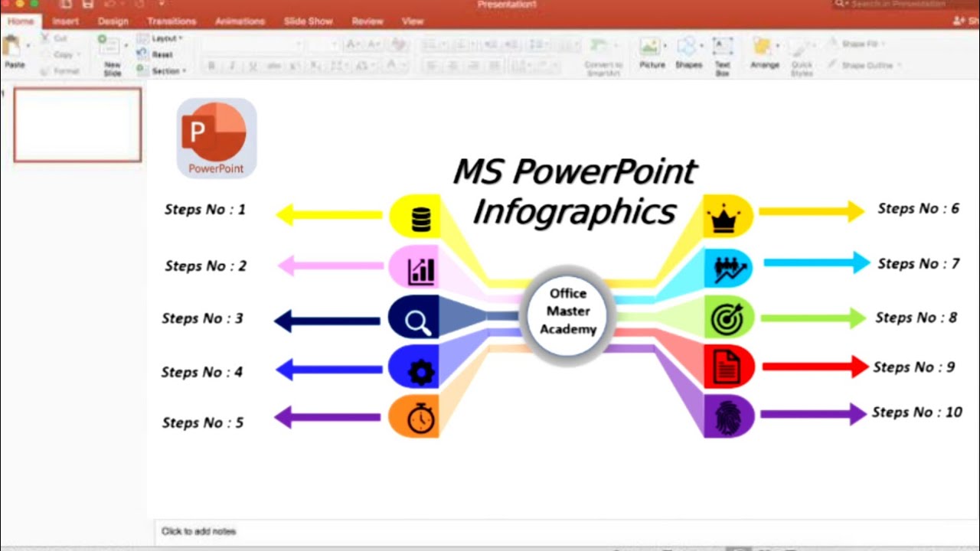980x551 pixels.
Task: Cut the selection with the scissors icon
Action: click(x=45, y=38)
